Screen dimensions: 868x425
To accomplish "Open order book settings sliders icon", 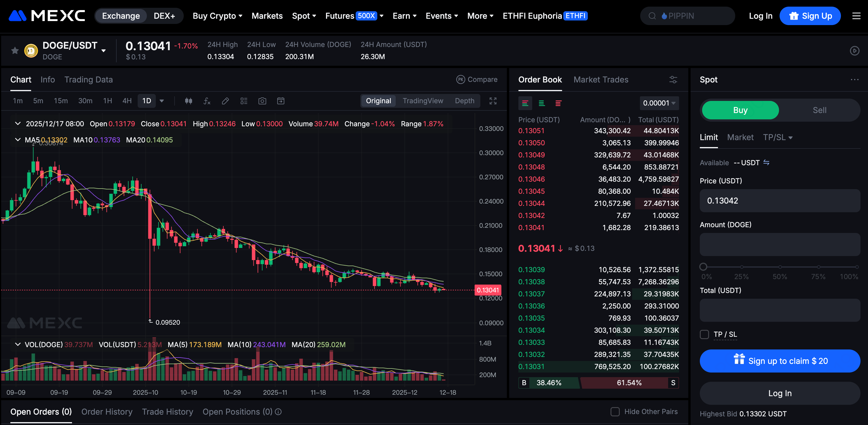I will point(673,80).
